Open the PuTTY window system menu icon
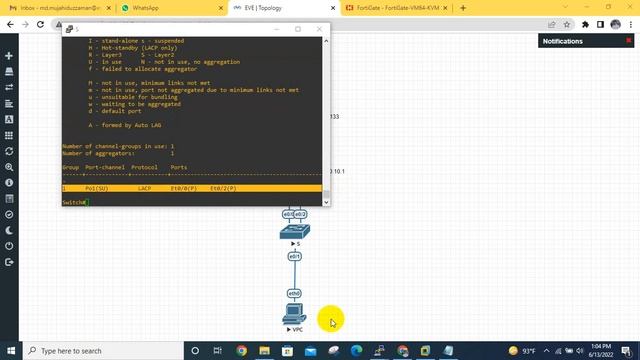The image size is (640, 360). pyautogui.click(x=69, y=29)
